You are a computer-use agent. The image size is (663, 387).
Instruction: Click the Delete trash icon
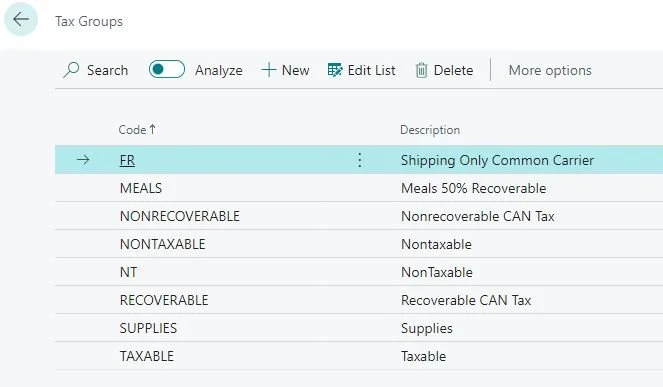click(x=421, y=70)
